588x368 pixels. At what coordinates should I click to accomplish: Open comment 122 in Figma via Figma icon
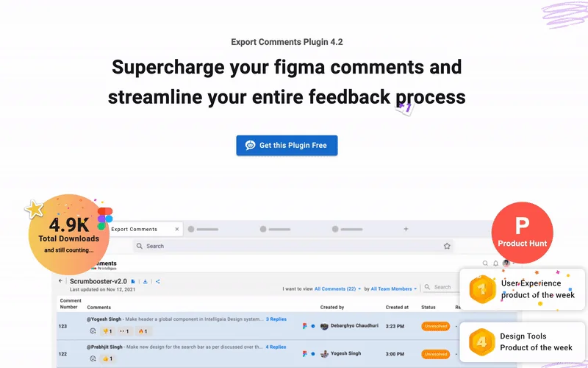click(305, 354)
